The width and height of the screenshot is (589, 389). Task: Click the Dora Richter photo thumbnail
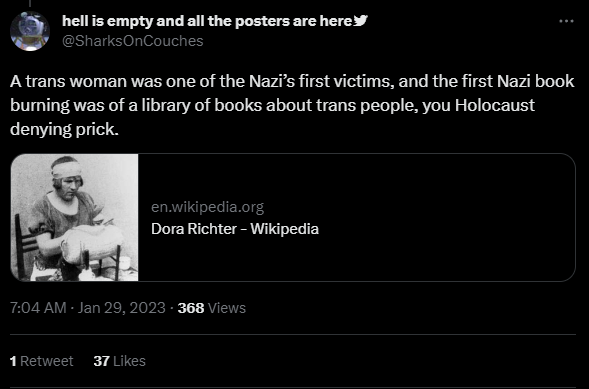pos(74,217)
